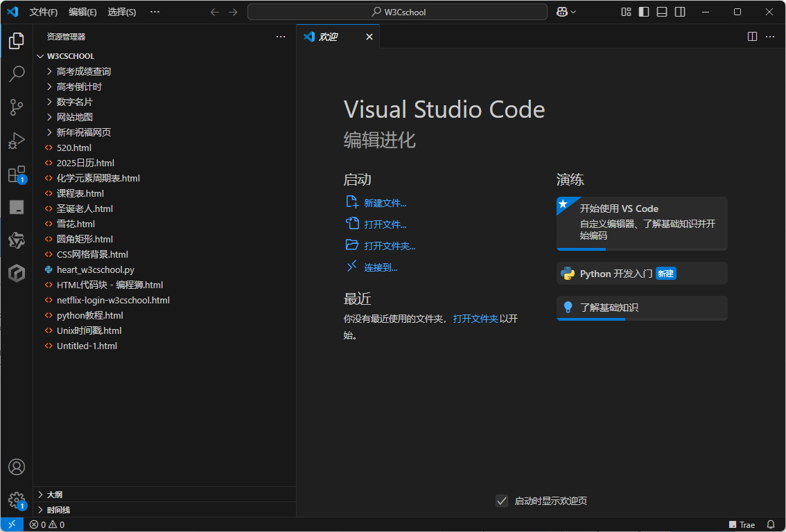This screenshot has width=786, height=532.
Task: Click the Trae item in status bar
Action: [x=742, y=524]
